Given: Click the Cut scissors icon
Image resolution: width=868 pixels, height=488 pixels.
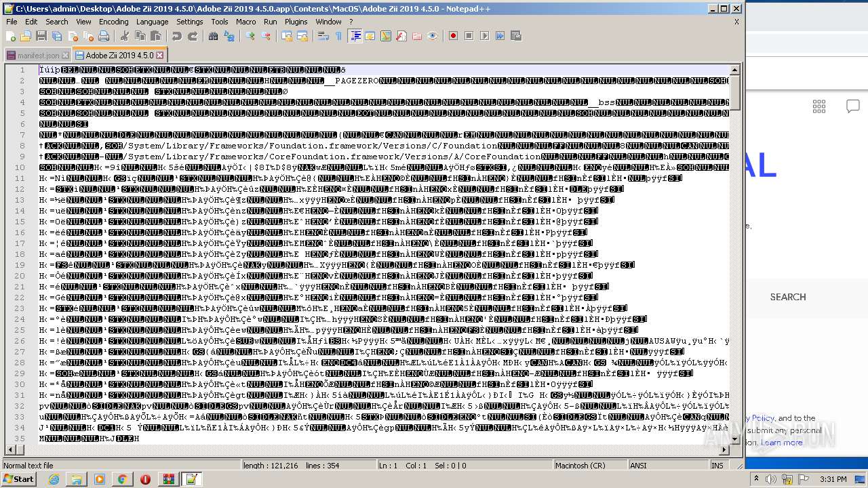Looking at the screenshot, I should (x=124, y=36).
